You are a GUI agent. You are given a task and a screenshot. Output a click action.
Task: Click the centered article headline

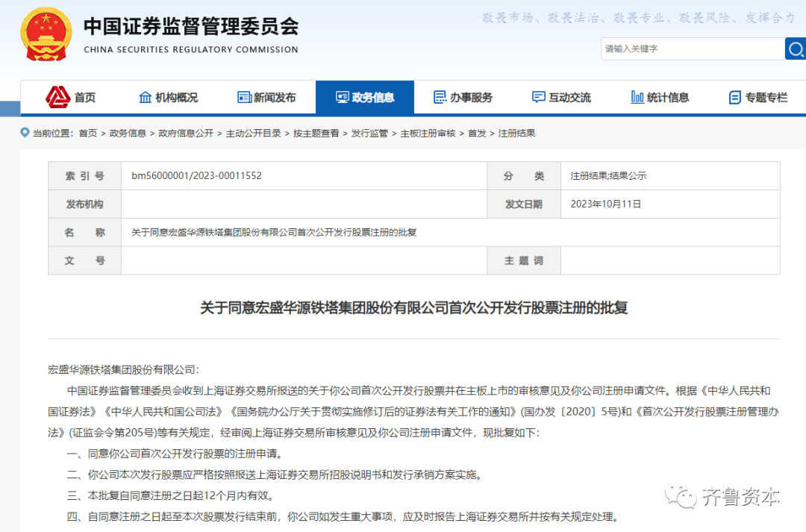[x=413, y=308]
